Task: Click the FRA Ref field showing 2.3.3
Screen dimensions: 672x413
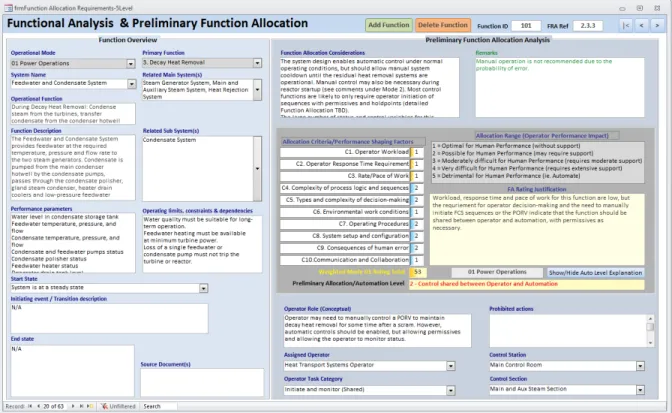Action: [x=588, y=26]
